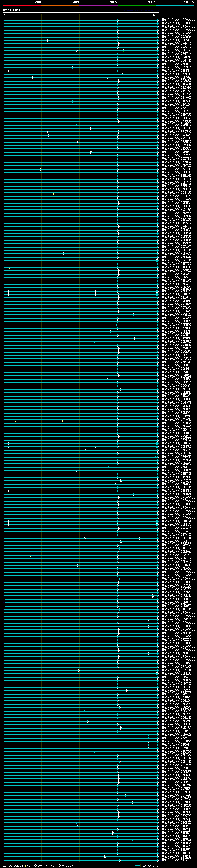Select hit UniRef100_Q75CI1
Viewport: 197px width, 868px height.
tap(177, 358)
